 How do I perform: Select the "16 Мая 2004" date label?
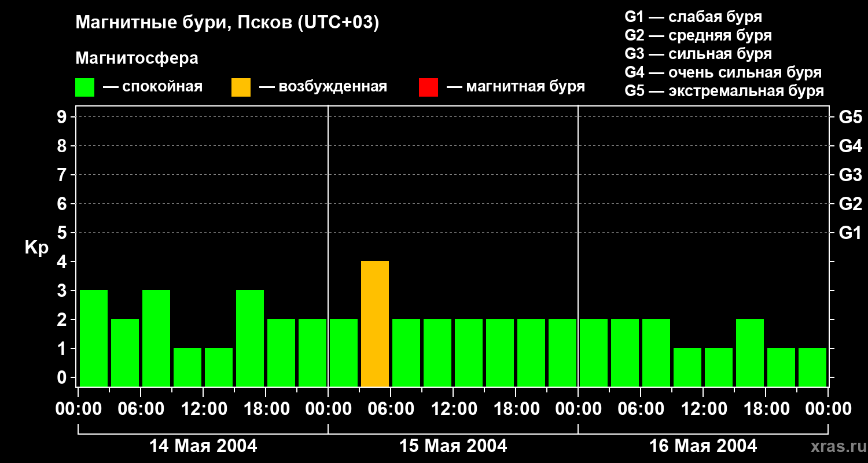703,446
